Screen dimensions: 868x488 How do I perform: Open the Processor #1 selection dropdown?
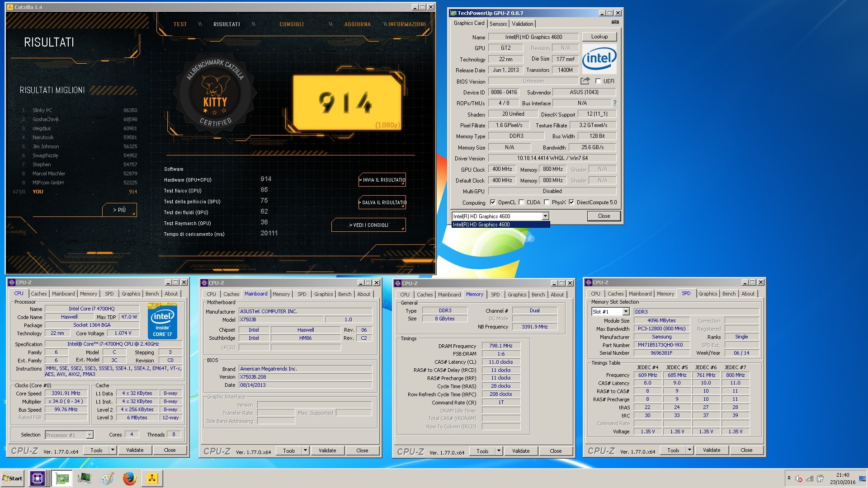(x=90, y=435)
